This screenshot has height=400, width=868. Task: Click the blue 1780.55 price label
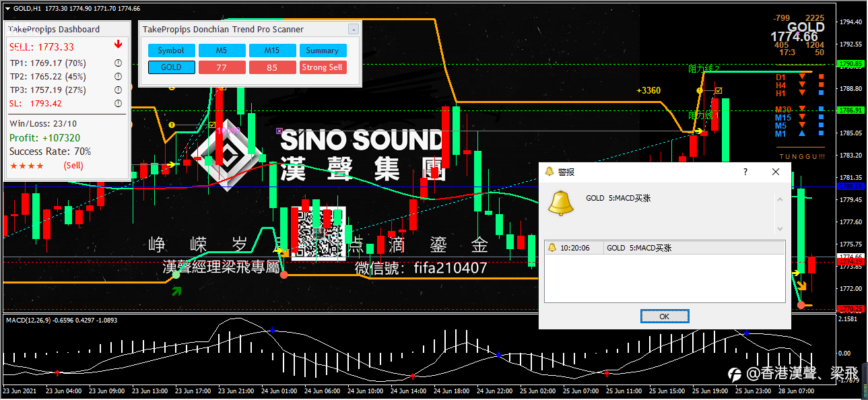coord(850,186)
